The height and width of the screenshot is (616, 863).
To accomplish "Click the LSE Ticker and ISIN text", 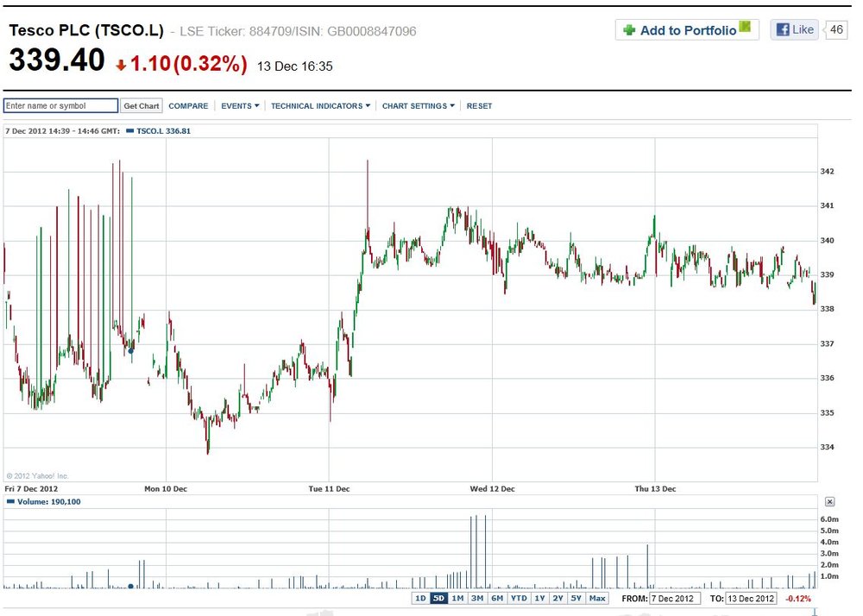I will 298,31.
